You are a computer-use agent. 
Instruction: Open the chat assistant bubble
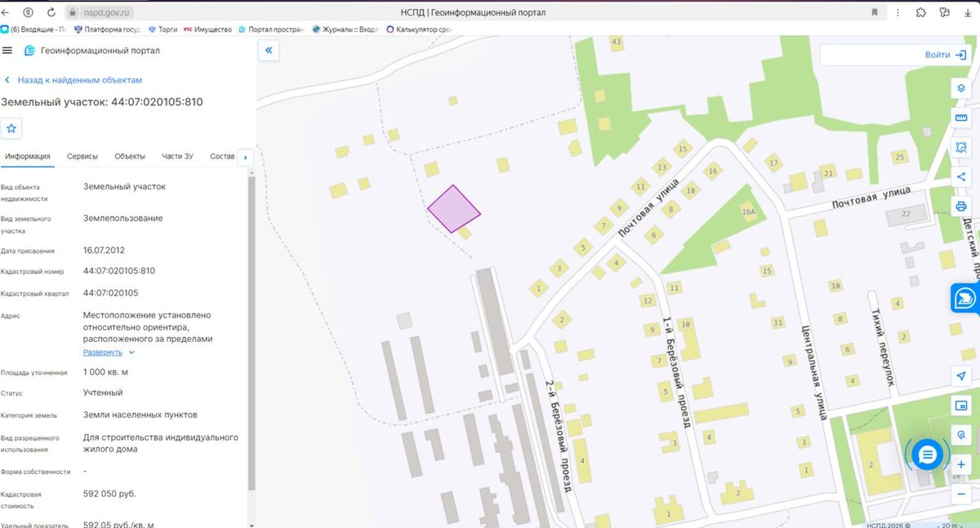point(927,455)
